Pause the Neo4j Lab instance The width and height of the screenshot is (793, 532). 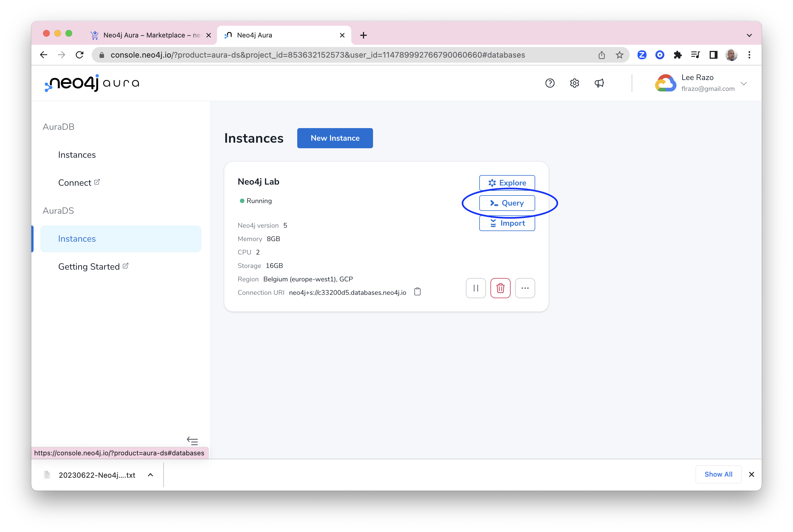[x=476, y=288]
